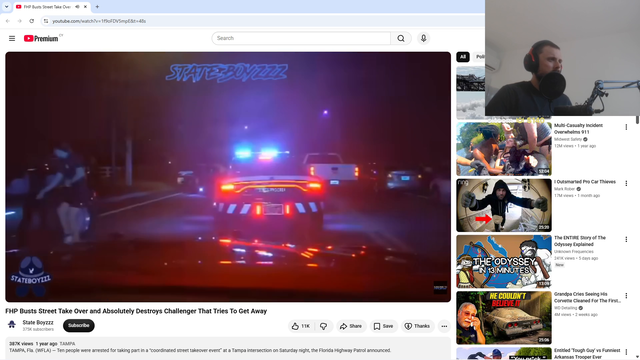The height and width of the screenshot is (360, 640).
Task: Open more actions ellipsis below the video
Action: tap(444, 326)
